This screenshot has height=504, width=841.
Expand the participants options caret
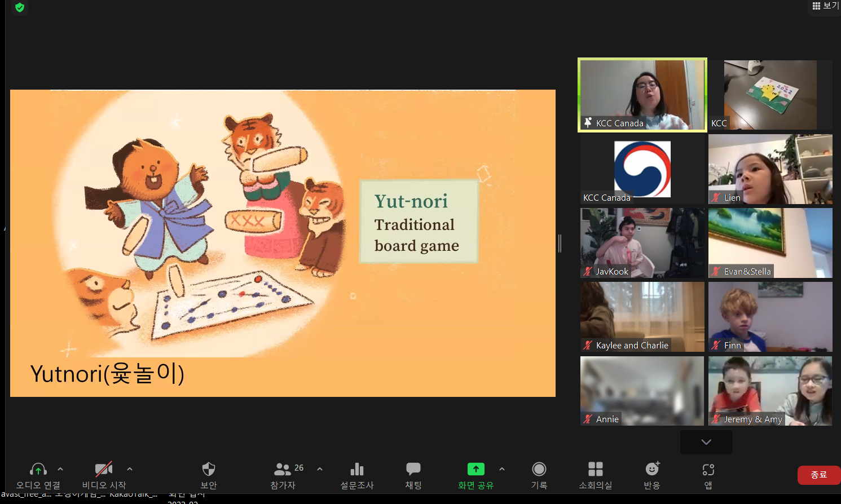coord(320,469)
